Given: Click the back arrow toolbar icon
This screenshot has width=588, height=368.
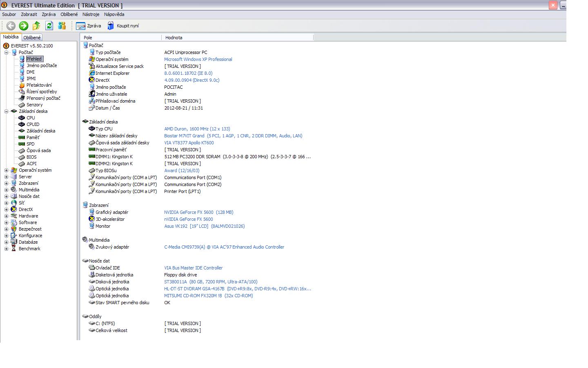Looking at the screenshot, I should coord(11,26).
